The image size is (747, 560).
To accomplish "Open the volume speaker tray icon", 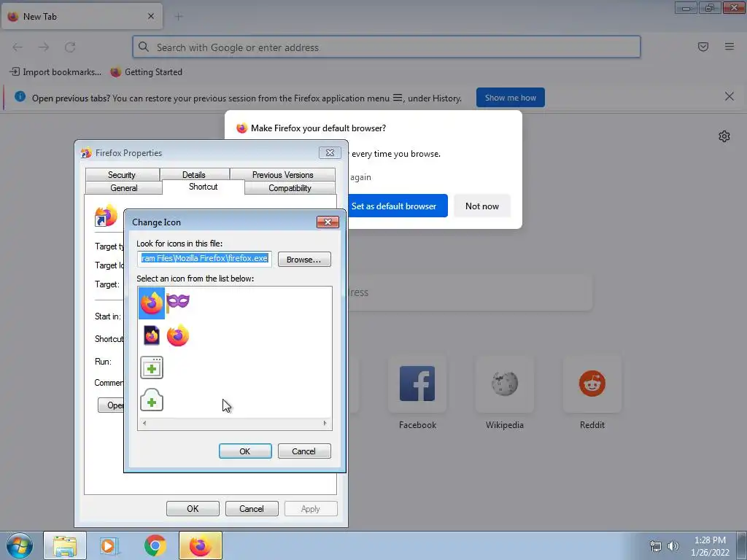I will 673,546.
